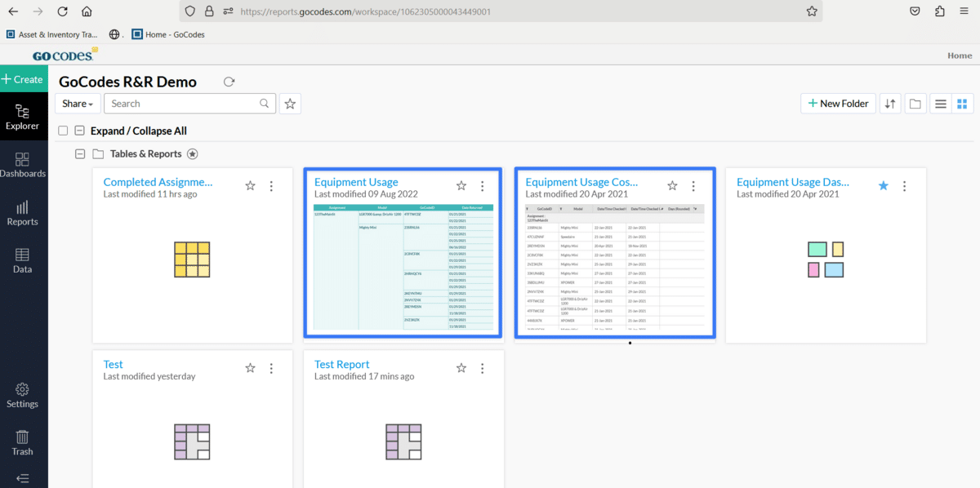Open the sort order icon
Image resolution: width=980 pixels, height=488 pixels.
[x=890, y=104]
